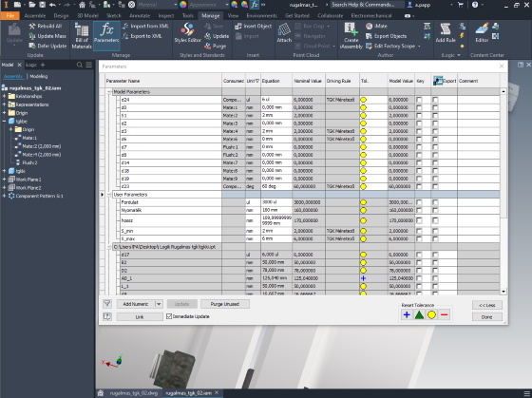Check the Key box for parameter d24
532x398 pixels.
[419, 100]
